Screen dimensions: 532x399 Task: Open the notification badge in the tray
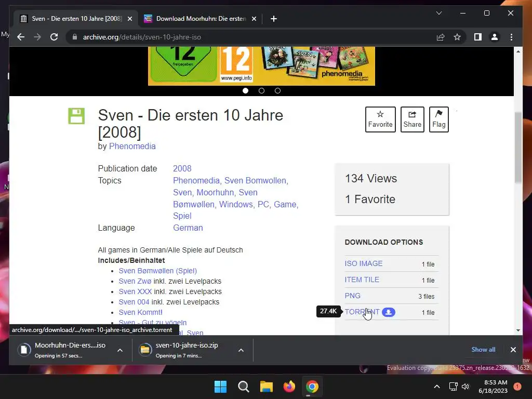pos(517,387)
